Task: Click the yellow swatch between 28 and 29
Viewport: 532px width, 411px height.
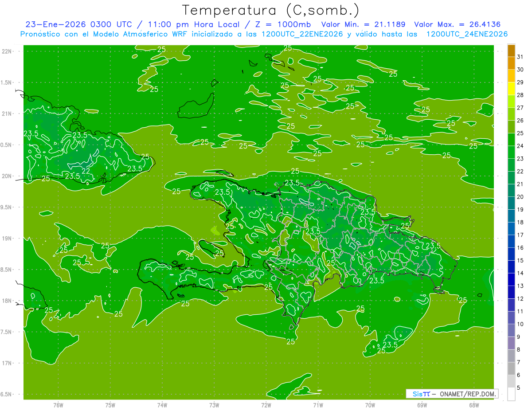Action: [511, 89]
